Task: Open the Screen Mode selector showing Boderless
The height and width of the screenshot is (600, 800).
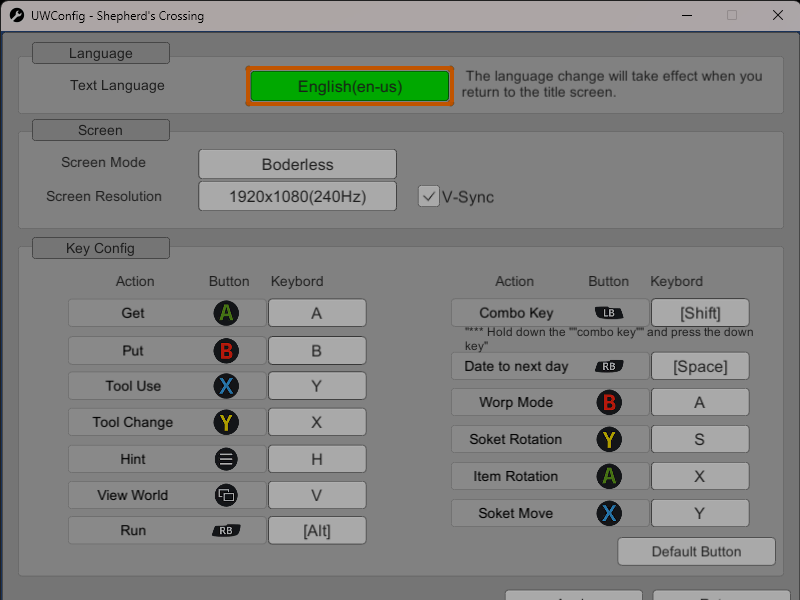Action: click(x=297, y=164)
